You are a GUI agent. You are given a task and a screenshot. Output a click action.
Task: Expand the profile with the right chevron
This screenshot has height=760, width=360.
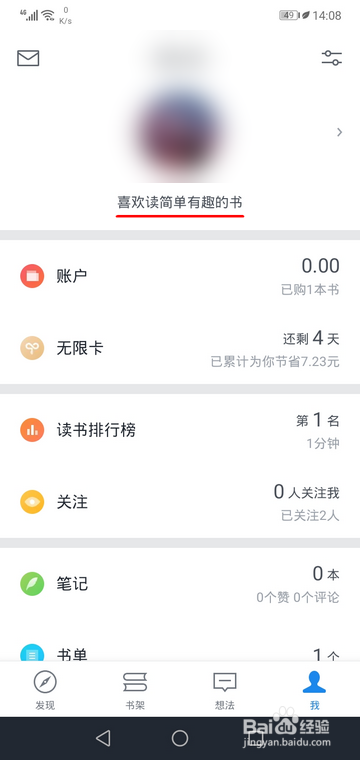(x=340, y=132)
